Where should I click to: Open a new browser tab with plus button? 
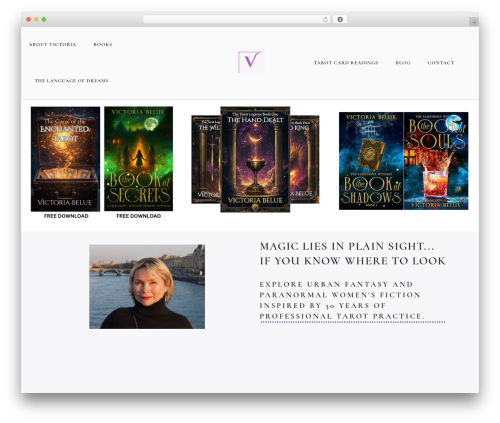(x=474, y=22)
